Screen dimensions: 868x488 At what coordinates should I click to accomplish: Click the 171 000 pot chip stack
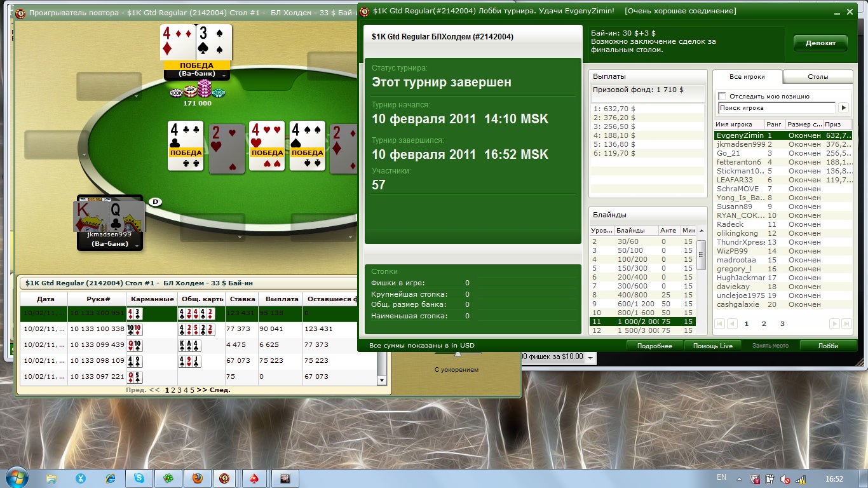(198, 89)
